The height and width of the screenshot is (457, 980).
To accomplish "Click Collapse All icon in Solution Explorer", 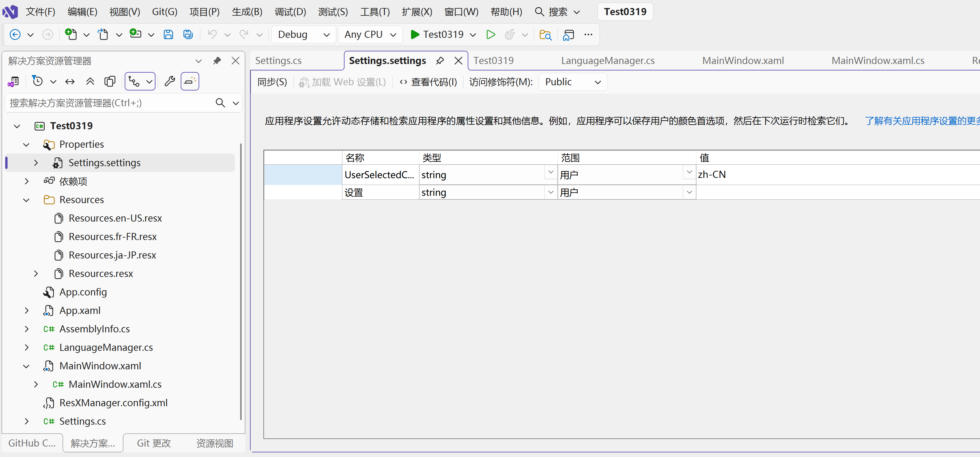I will (x=90, y=81).
